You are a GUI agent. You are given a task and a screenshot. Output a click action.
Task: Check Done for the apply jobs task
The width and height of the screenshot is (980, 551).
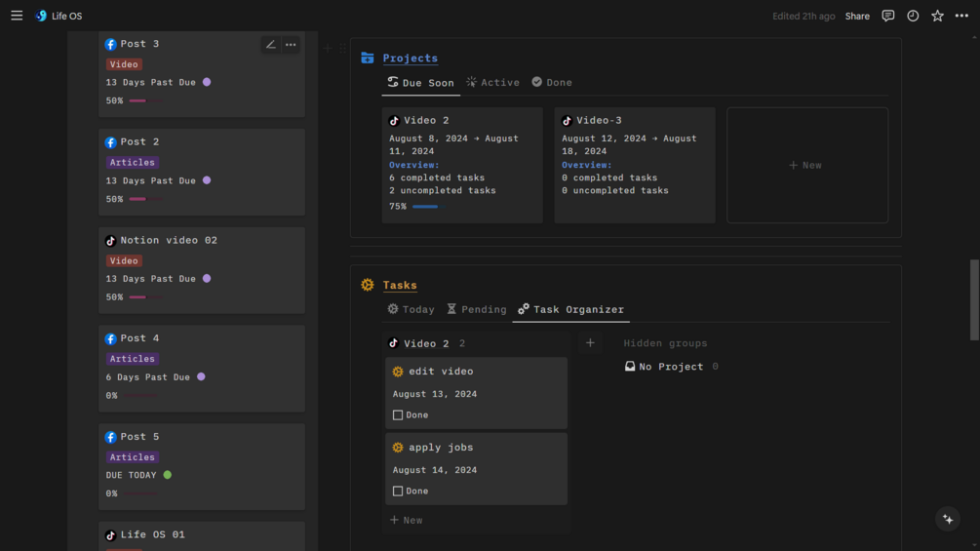(398, 492)
